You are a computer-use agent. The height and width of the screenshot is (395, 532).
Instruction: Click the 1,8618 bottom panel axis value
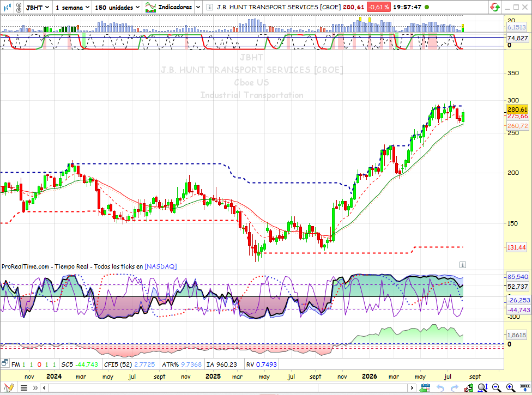coord(516,335)
